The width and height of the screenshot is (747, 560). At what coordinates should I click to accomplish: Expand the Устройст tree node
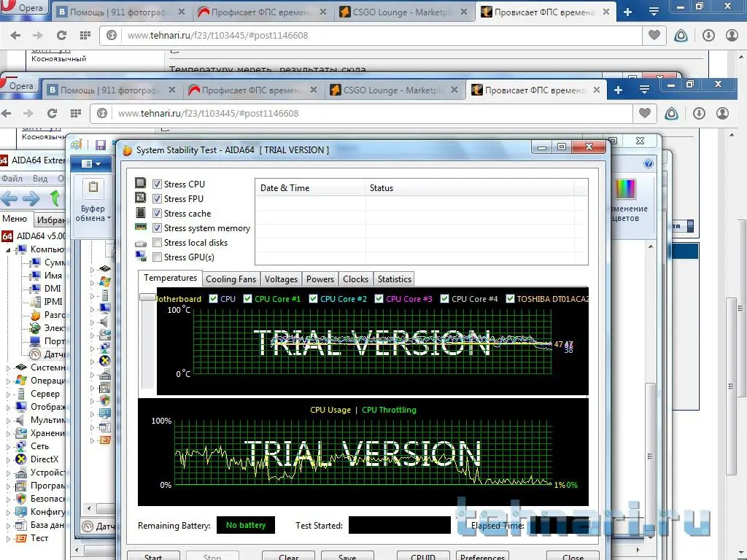[8, 473]
